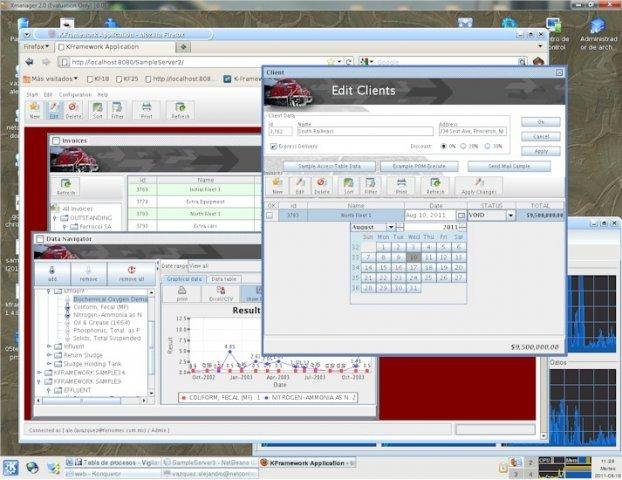Switch to the Data table tab

[223, 279]
